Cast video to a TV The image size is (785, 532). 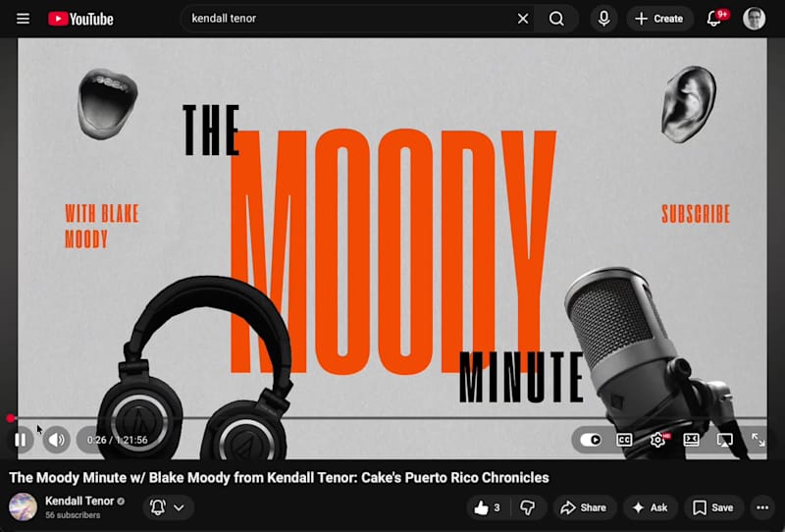pyautogui.click(x=725, y=440)
